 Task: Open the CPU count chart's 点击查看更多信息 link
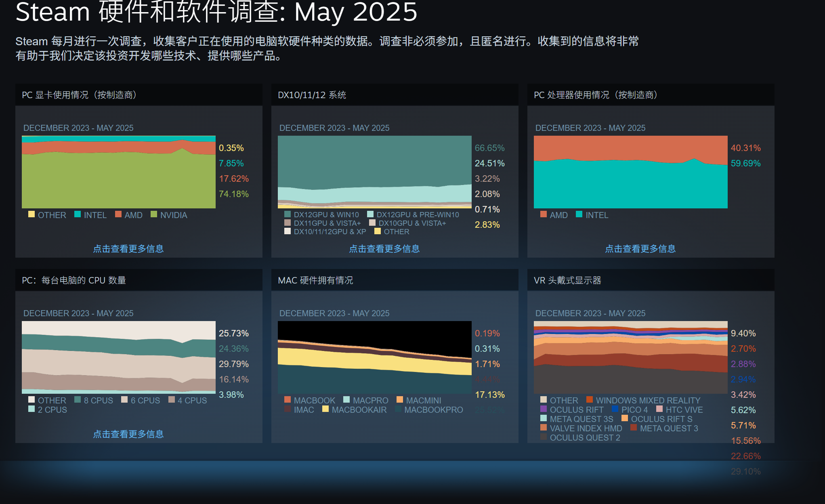(x=128, y=434)
